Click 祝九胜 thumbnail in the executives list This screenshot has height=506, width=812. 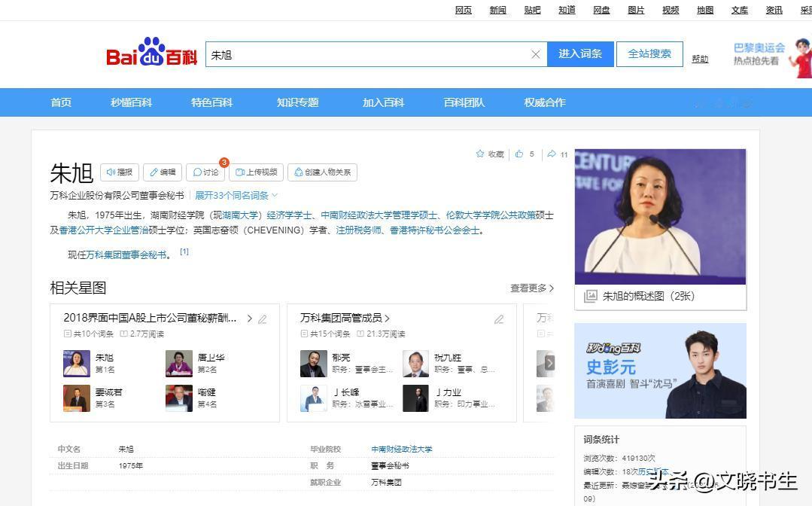coord(416,364)
